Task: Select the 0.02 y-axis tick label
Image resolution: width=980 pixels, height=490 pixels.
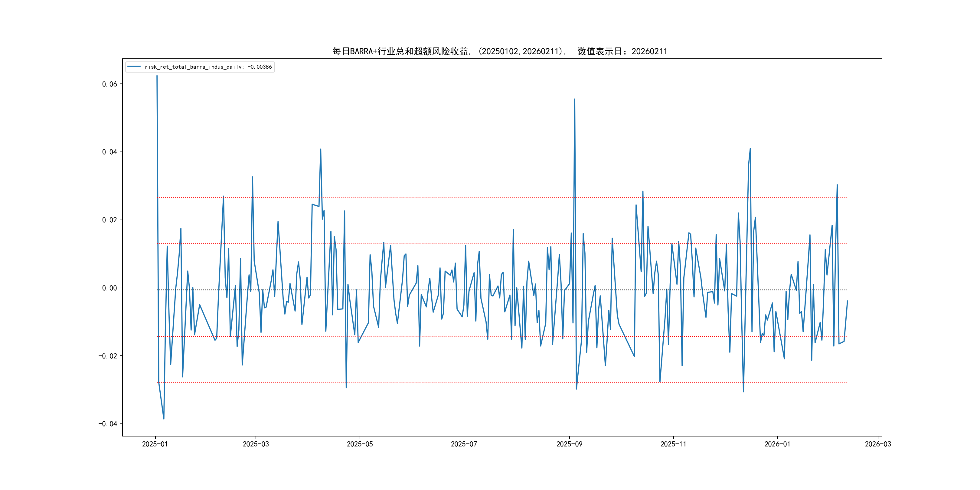Action: (109, 220)
